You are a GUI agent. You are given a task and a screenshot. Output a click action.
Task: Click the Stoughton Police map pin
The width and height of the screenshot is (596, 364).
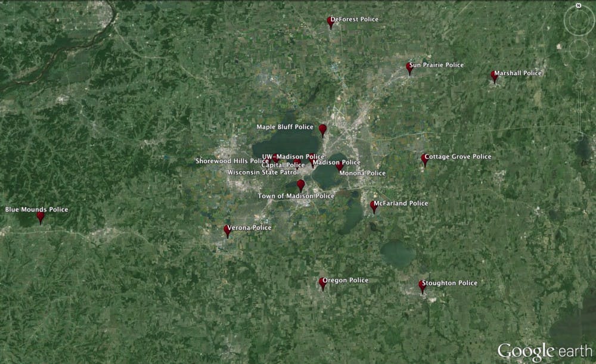tap(422, 285)
